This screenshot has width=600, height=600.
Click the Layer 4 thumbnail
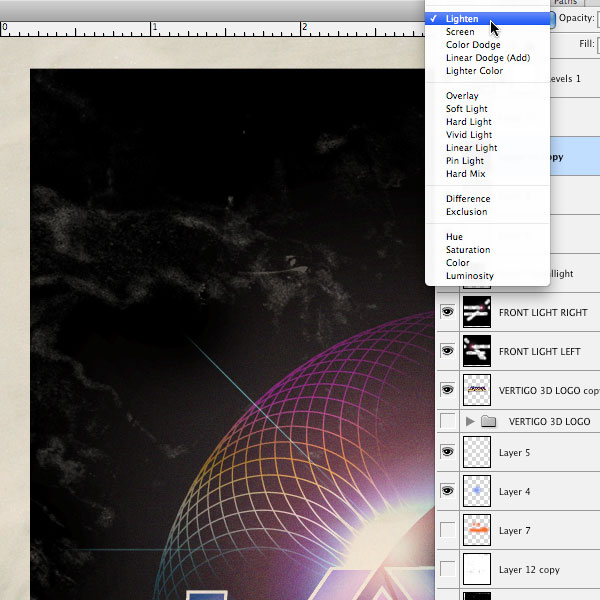point(477,491)
